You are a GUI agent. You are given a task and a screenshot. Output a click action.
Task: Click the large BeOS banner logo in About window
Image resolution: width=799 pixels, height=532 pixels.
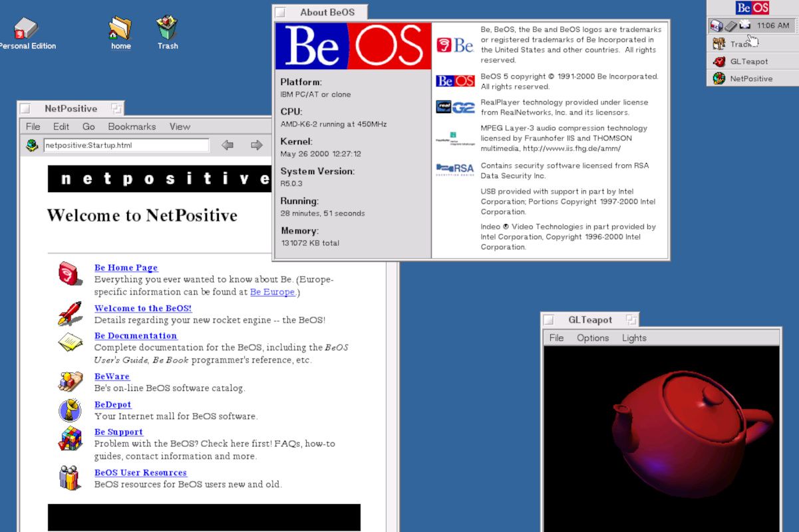tap(353, 46)
